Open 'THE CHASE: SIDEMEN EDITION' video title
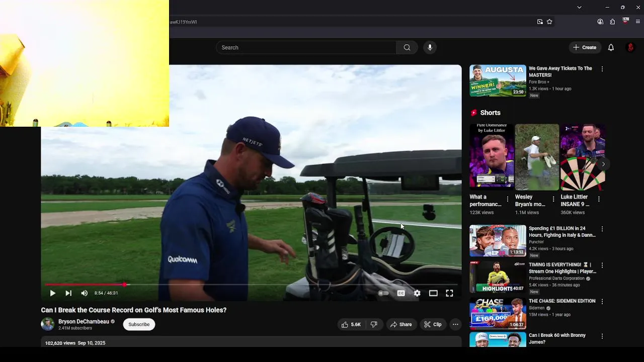The width and height of the screenshot is (644, 362). (x=562, y=301)
